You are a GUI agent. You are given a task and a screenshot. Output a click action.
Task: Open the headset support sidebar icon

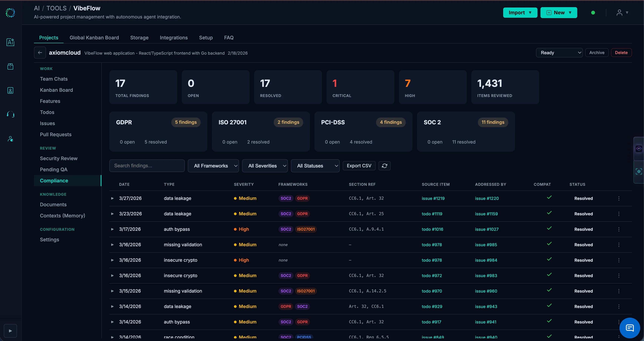pyautogui.click(x=10, y=114)
